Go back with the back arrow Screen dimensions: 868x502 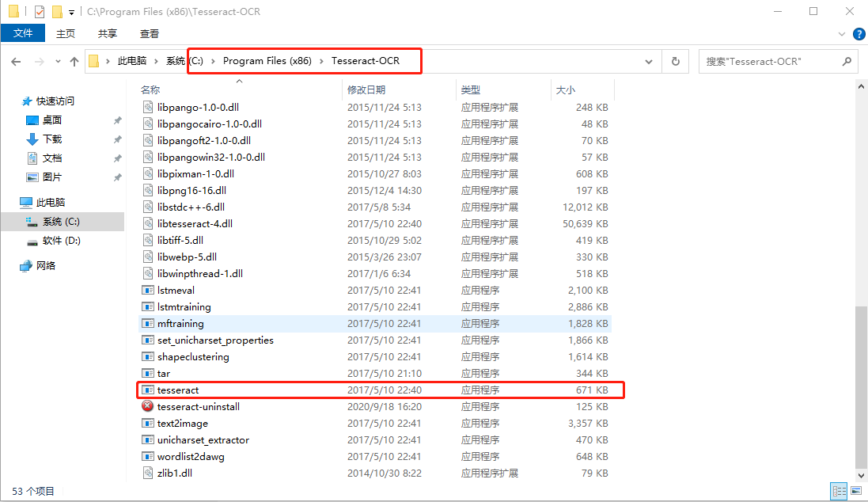coord(16,62)
